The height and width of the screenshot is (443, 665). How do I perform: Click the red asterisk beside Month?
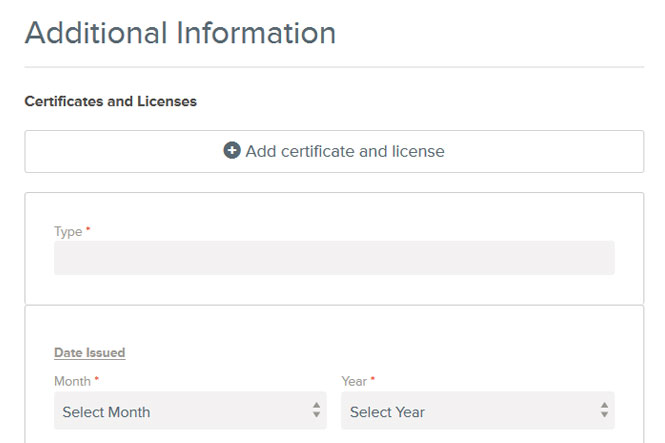[x=97, y=378]
